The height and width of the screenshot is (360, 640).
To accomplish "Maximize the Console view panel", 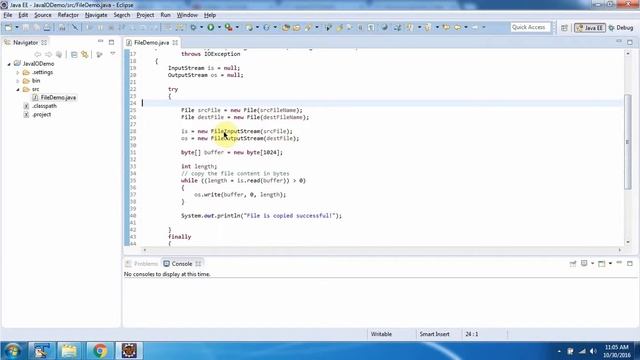I will click(x=630, y=263).
